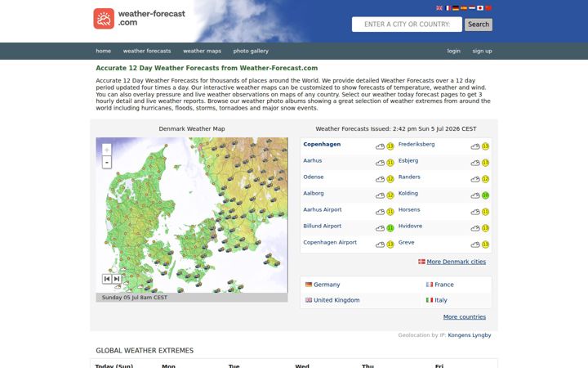The image size is (588, 368).
Task: Click the cloud icon beside Aalborg
Action: [x=381, y=195]
